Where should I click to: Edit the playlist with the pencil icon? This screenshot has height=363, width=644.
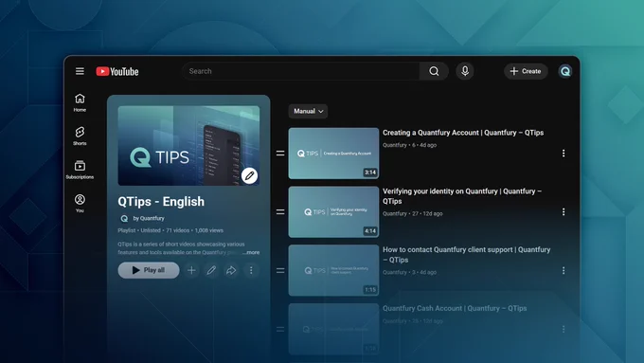click(211, 270)
